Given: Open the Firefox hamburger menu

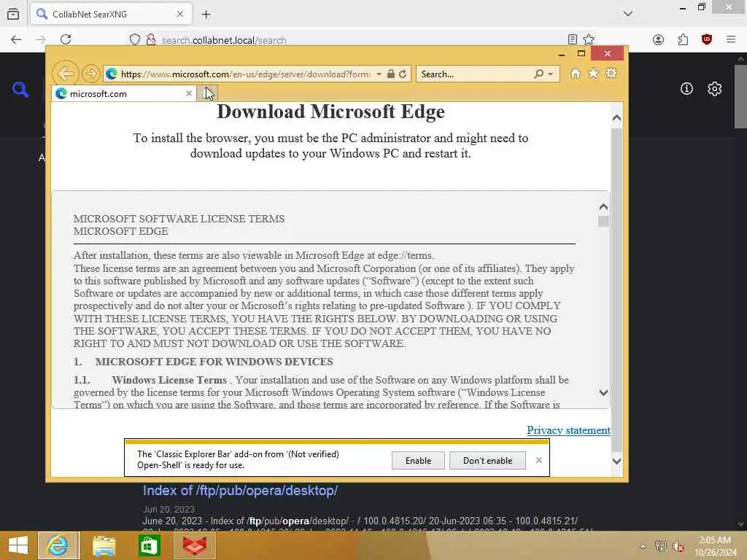Looking at the screenshot, I should click(731, 39).
